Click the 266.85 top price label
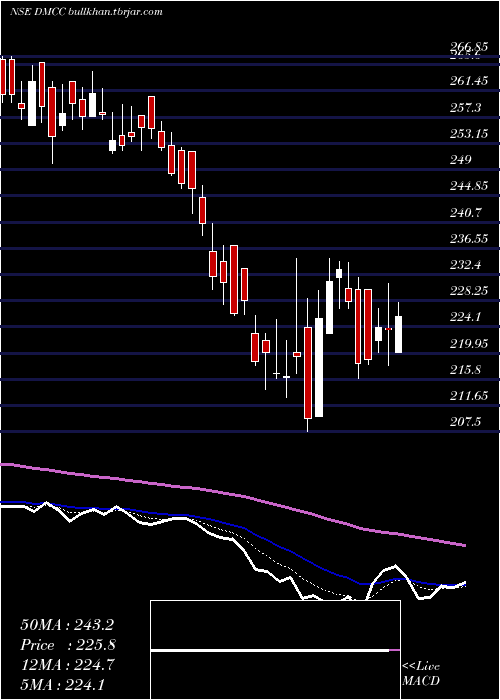The height and width of the screenshot is (700, 500). (470, 48)
